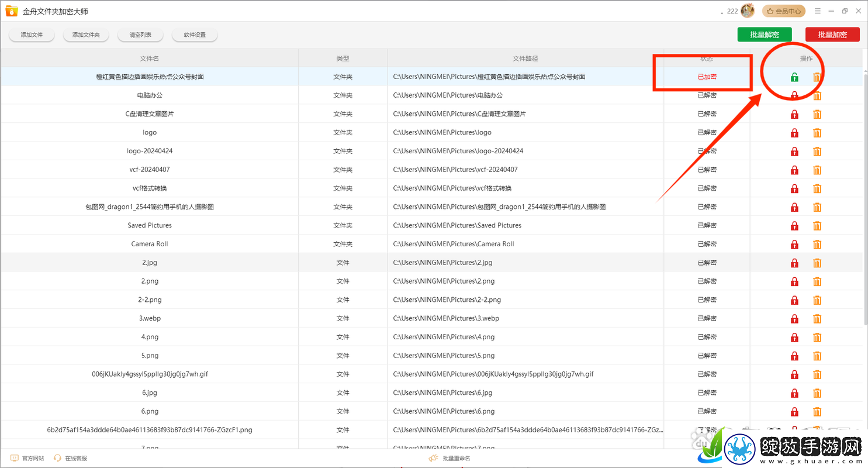
Task: Click the 已解密 status for the Saved Pictures row
Action: click(x=707, y=226)
